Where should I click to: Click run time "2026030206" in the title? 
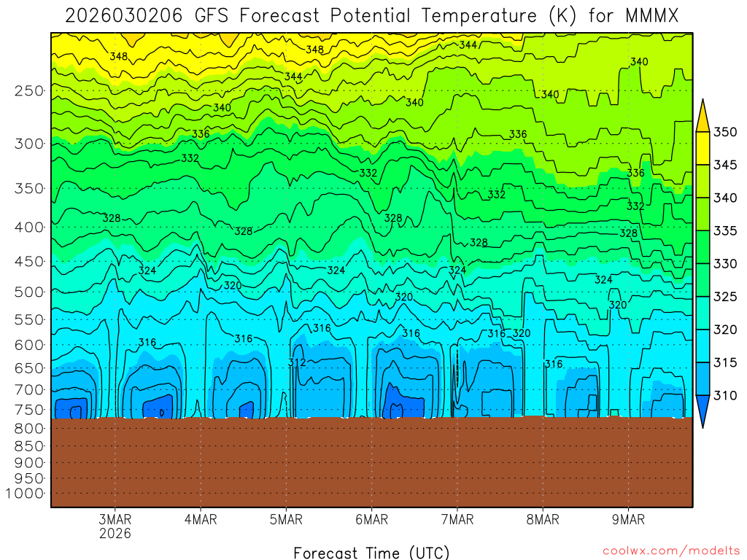[124, 16]
